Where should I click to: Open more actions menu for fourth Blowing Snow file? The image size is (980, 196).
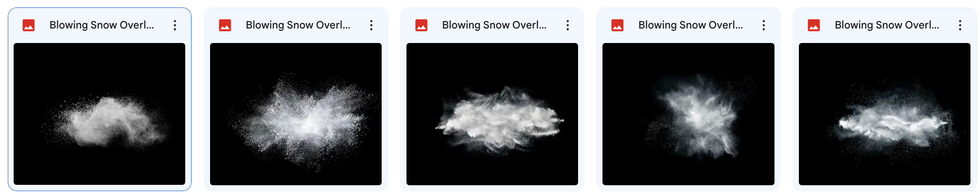coord(764,25)
